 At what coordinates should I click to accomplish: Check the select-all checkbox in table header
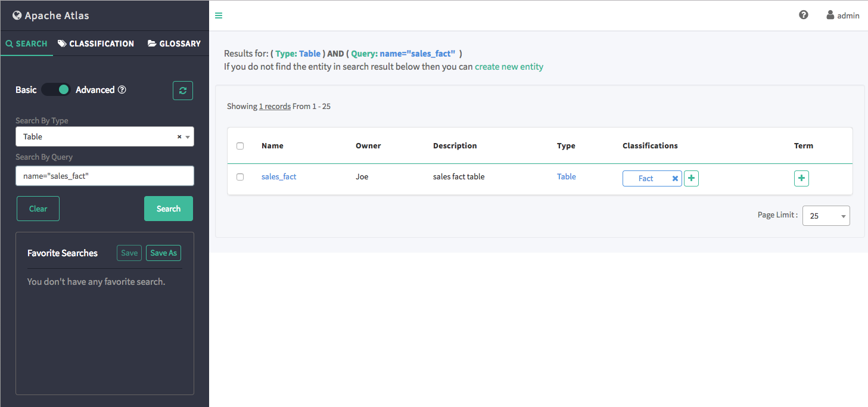tap(241, 145)
